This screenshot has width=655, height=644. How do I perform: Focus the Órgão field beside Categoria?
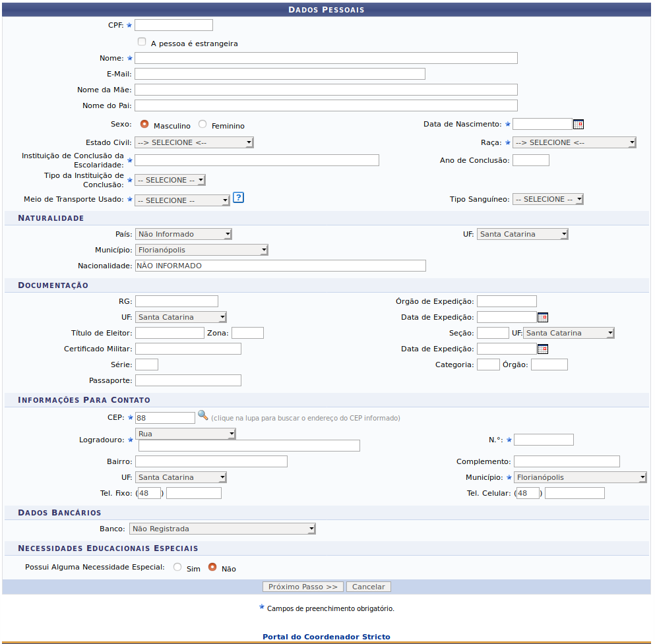point(549,365)
